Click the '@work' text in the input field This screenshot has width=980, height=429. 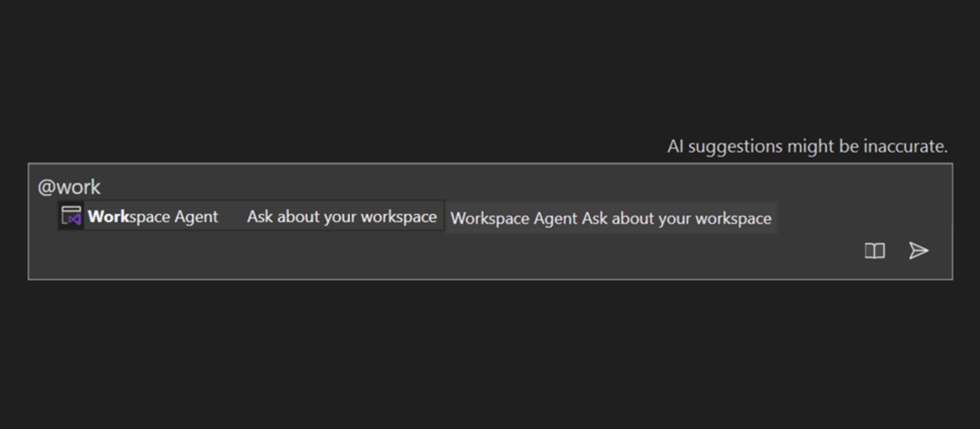coord(69,186)
